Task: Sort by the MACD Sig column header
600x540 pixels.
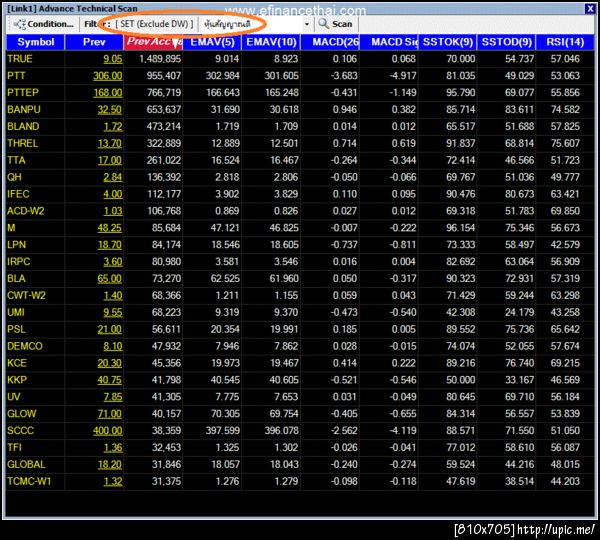Action: (x=389, y=42)
